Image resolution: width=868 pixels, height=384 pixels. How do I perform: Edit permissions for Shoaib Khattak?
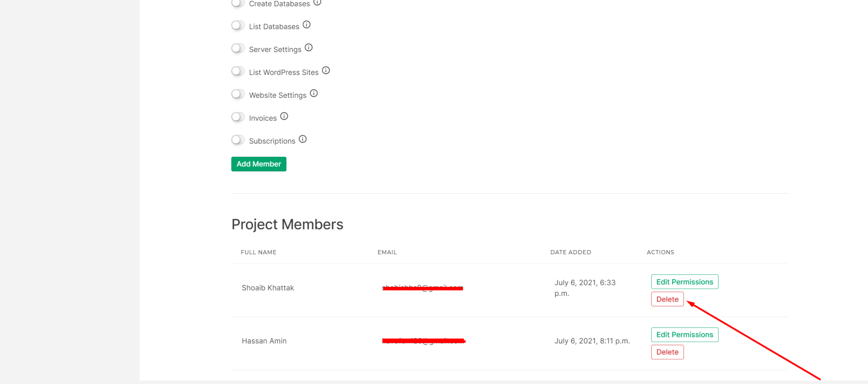[x=684, y=281]
